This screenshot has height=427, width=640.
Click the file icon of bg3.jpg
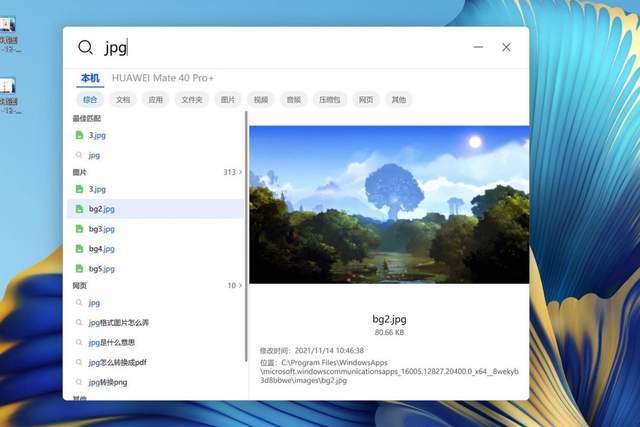79,229
